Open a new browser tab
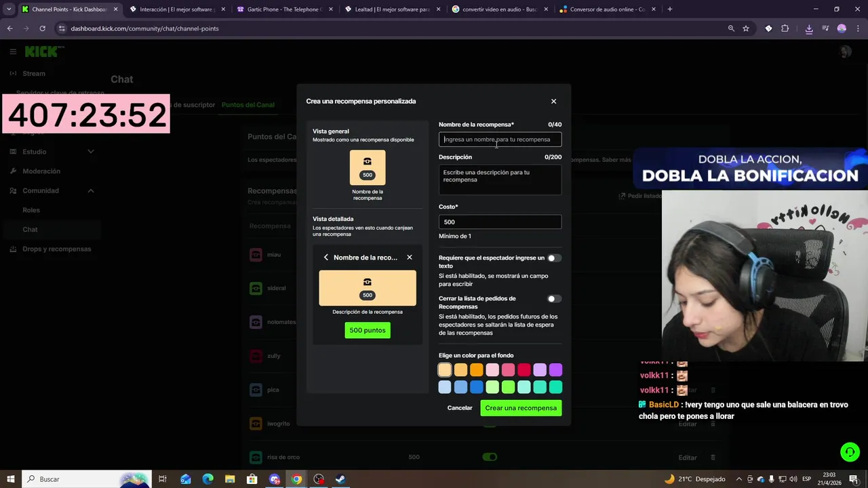 point(670,9)
